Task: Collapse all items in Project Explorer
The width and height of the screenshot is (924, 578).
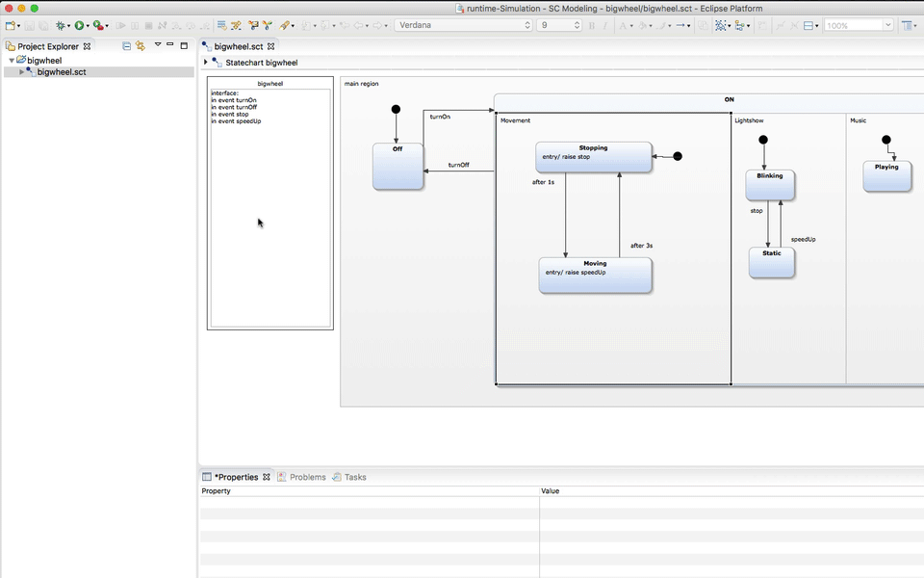Action: [126, 45]
